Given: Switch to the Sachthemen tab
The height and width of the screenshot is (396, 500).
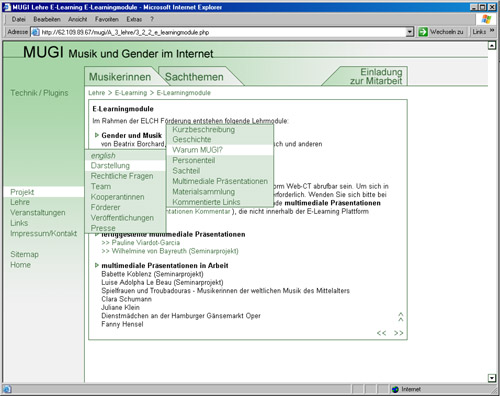Looking at the screenshot, I should [194, 77].
